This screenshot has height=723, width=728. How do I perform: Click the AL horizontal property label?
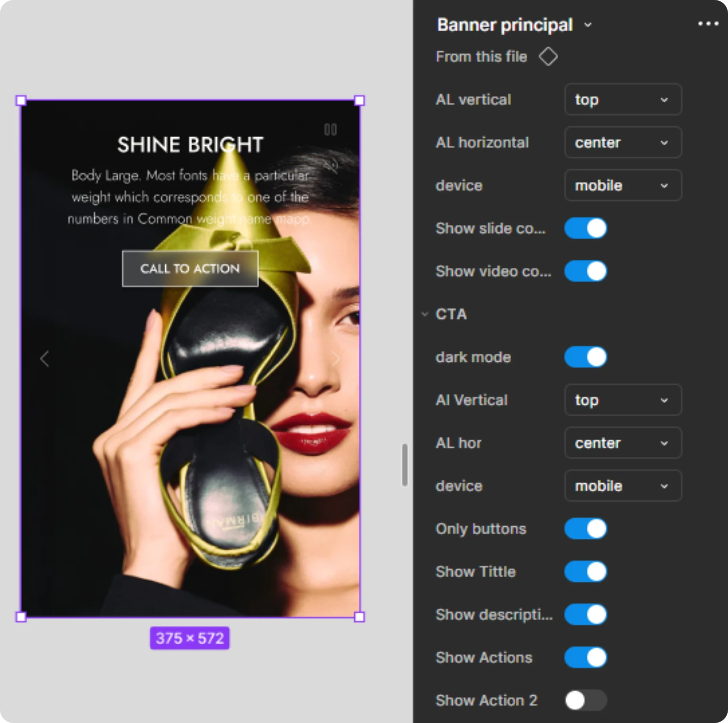coord(482,143)
